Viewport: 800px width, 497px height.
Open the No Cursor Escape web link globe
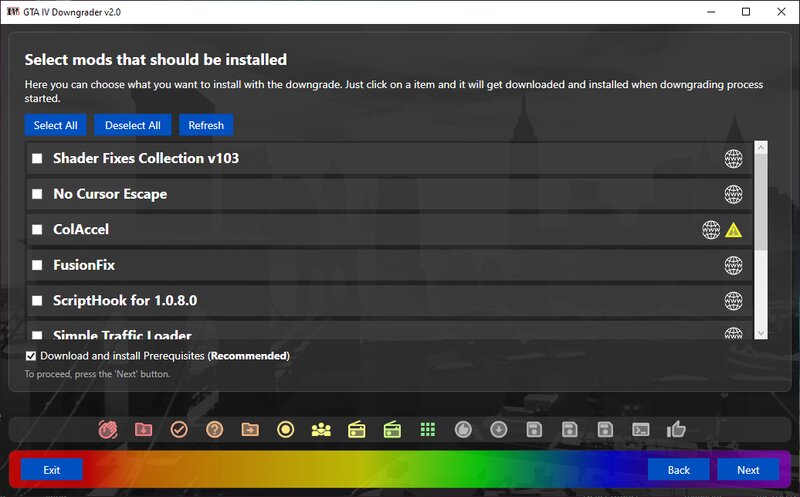coord(733,194)
